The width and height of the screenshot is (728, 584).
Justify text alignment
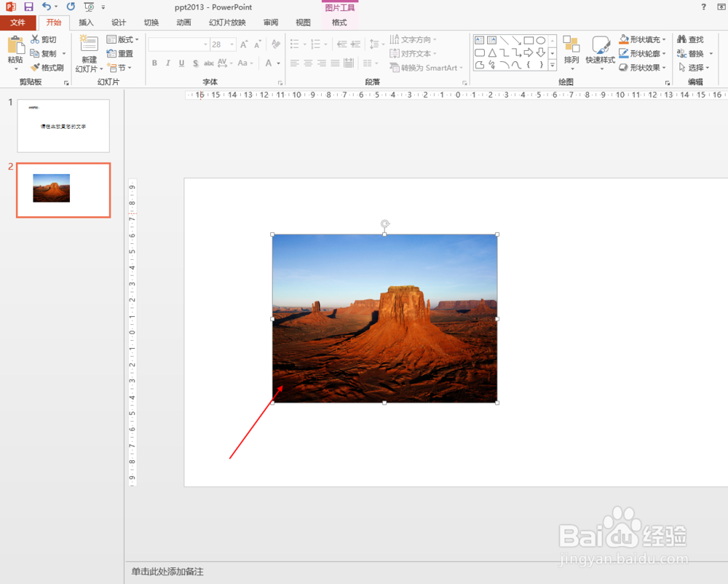click(335, 63)
